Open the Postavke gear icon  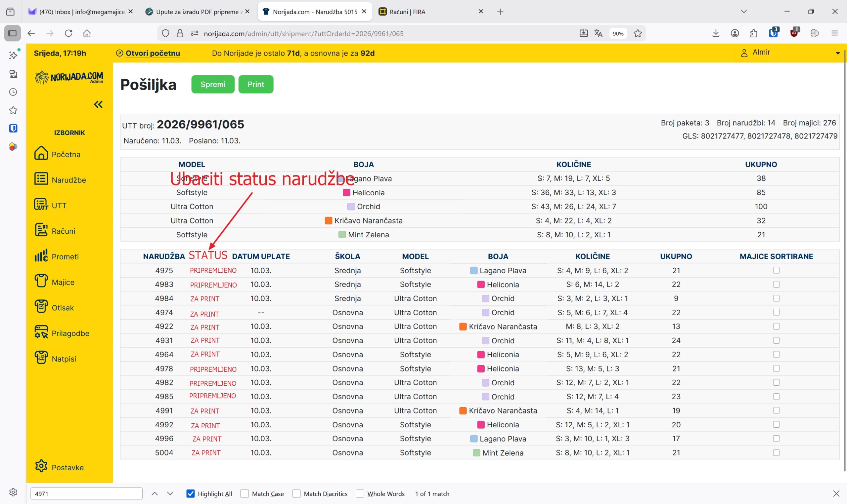[41, 467]
